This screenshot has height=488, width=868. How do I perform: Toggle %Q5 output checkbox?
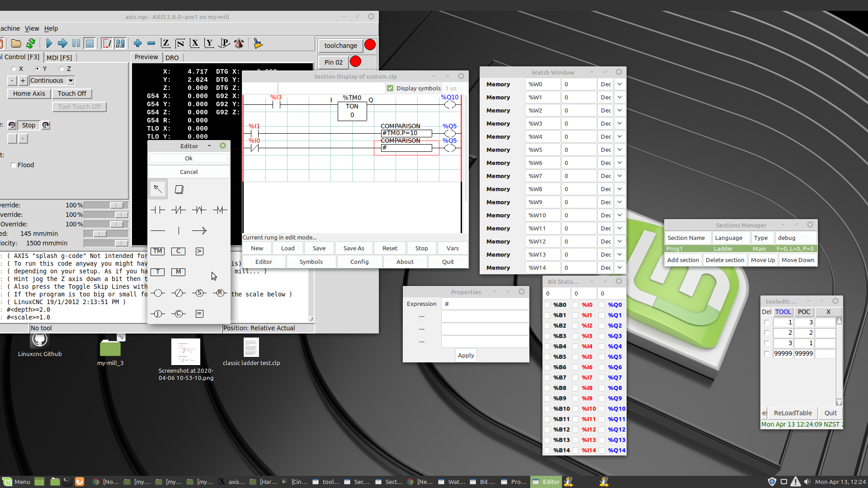(x=602, y=357)
